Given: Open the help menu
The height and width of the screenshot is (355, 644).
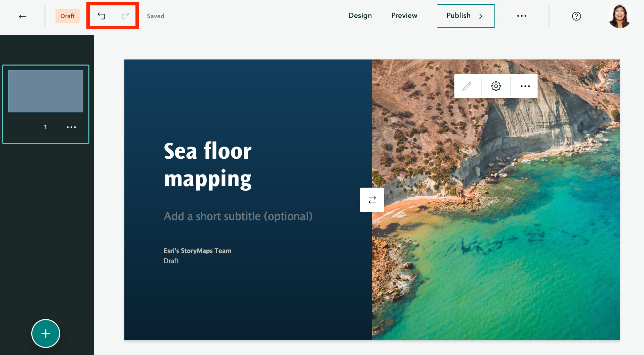Looking at the screenshot, I should (576, 16).
